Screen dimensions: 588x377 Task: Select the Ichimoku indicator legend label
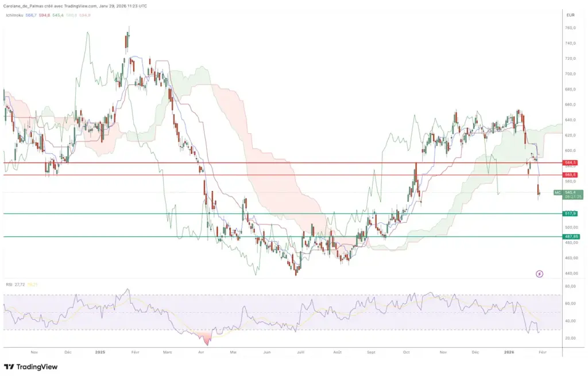[14, 16]
